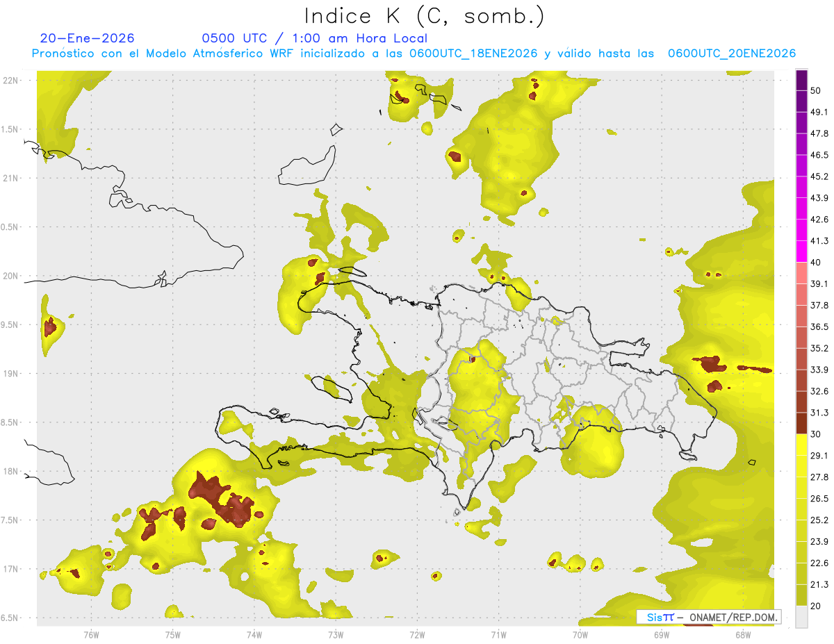
Task: Click the '68W' longitude label
Action: tap(743, 634)
